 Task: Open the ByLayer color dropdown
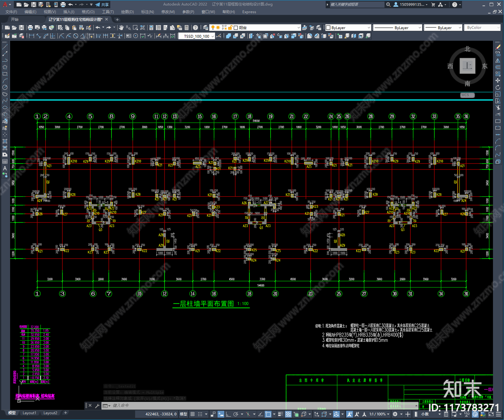click(348, 28)
